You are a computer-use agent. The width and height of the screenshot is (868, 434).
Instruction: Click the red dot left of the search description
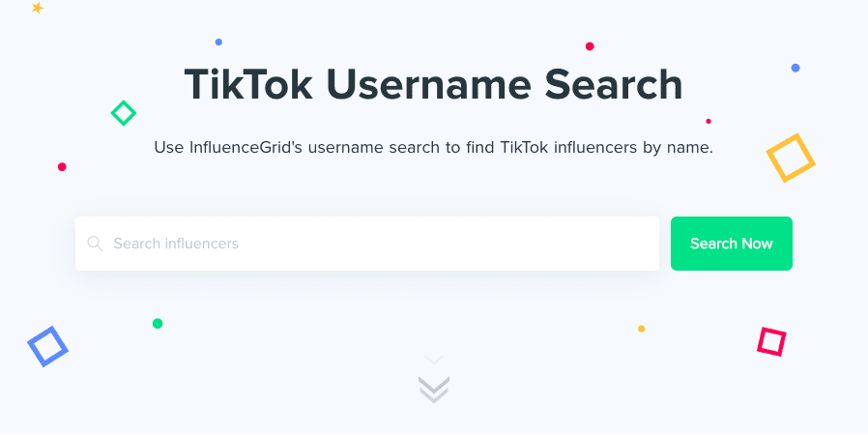(62, 167)
